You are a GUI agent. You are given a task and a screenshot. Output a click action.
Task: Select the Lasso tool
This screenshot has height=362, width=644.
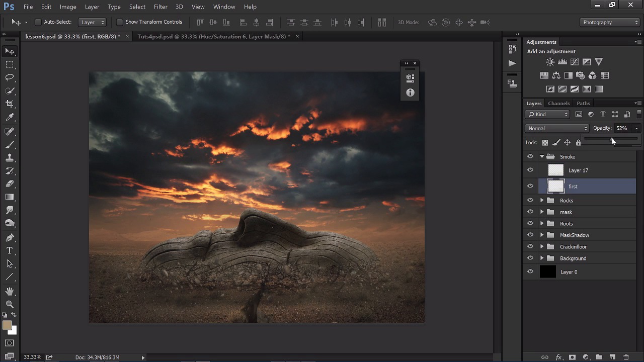coord(10,77)
